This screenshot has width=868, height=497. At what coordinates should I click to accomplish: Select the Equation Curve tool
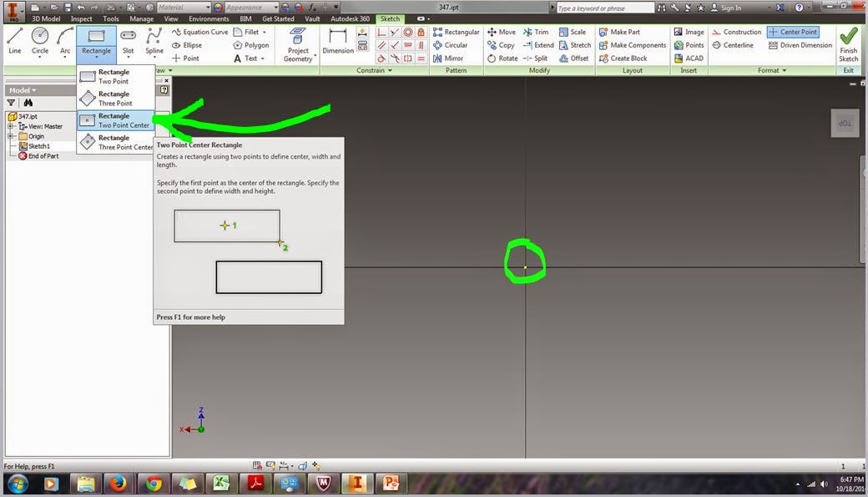click(199, 32)
